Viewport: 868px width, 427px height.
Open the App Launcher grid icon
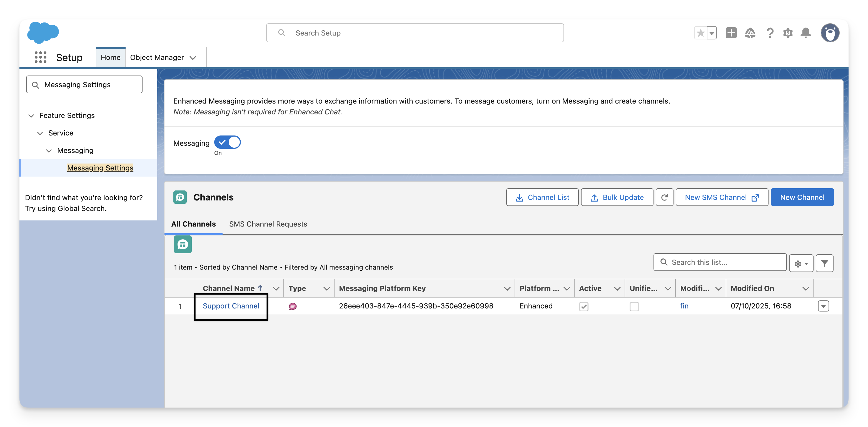coord(41,57)
